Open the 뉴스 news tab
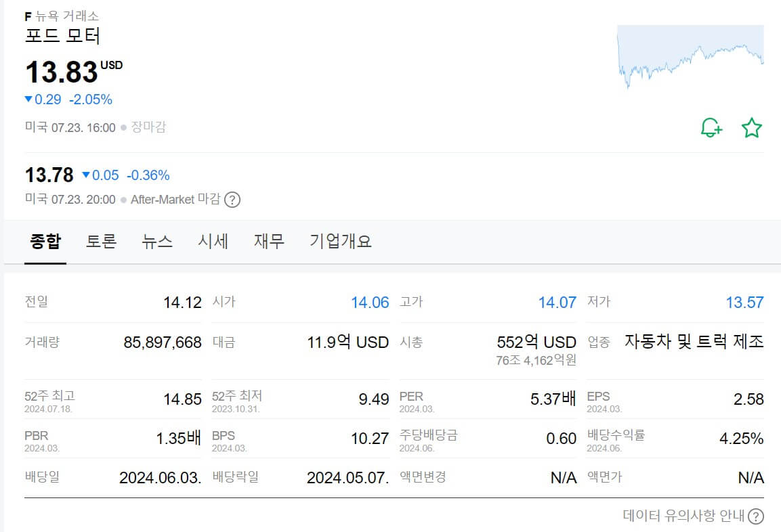The height and width of the screenshot is (532, 781). pos(156,241)
